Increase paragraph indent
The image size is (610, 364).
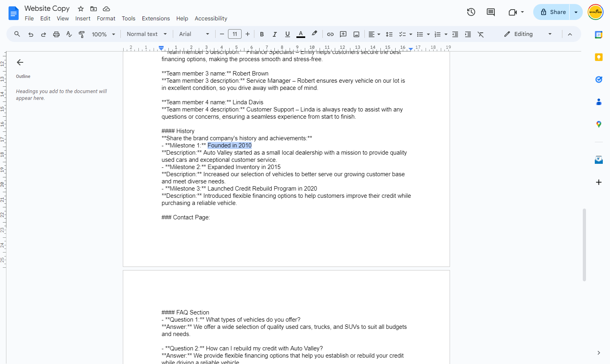(468, 34)
